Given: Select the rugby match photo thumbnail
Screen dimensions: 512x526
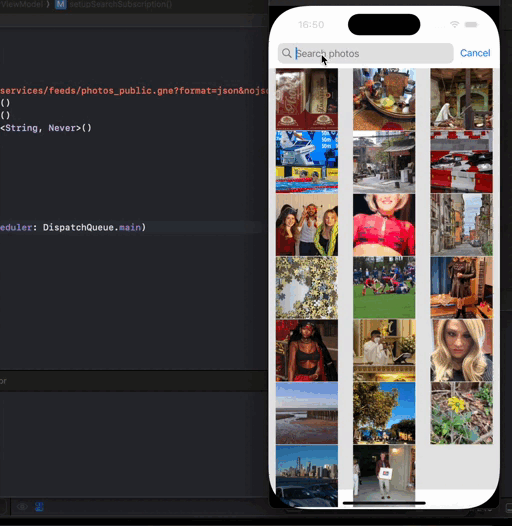Looking at the screenshot, I should tap(384, 287).
